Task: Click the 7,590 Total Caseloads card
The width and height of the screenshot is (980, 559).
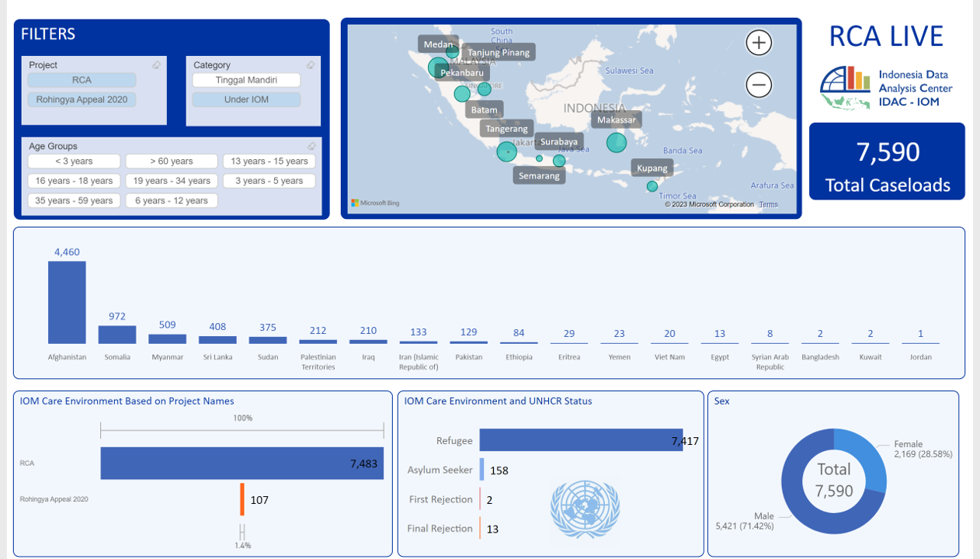Action: click(x=887, y=161)
